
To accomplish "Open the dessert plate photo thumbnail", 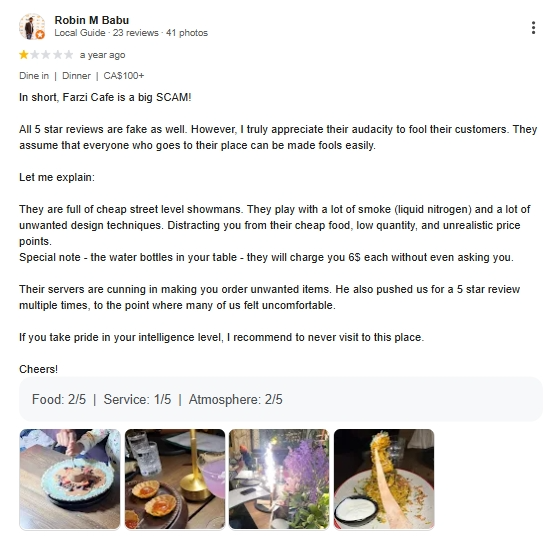I will click(70, 478).
